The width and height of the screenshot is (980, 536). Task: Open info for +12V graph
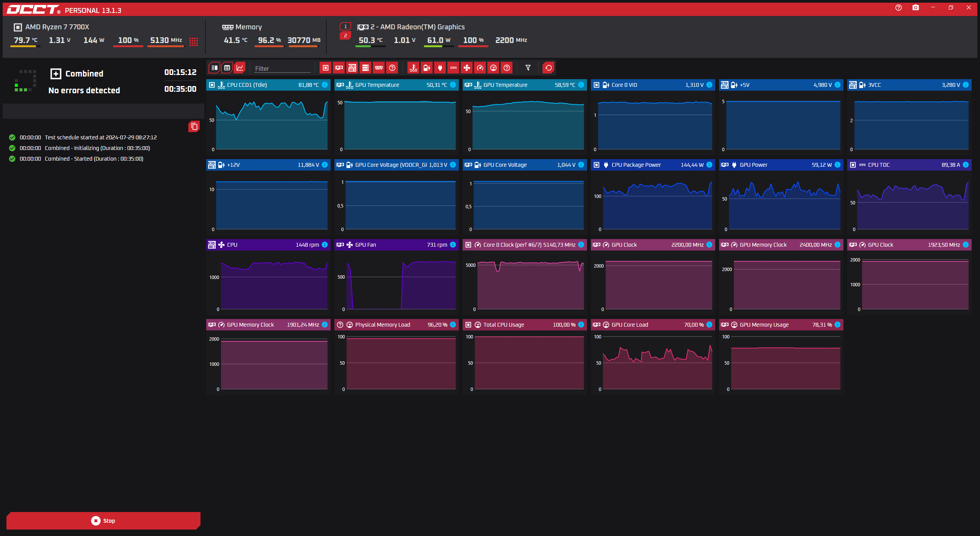tap(325, 165)
